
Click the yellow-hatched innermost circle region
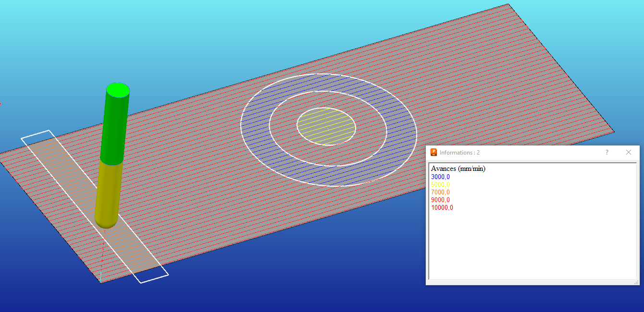(326, 127)
